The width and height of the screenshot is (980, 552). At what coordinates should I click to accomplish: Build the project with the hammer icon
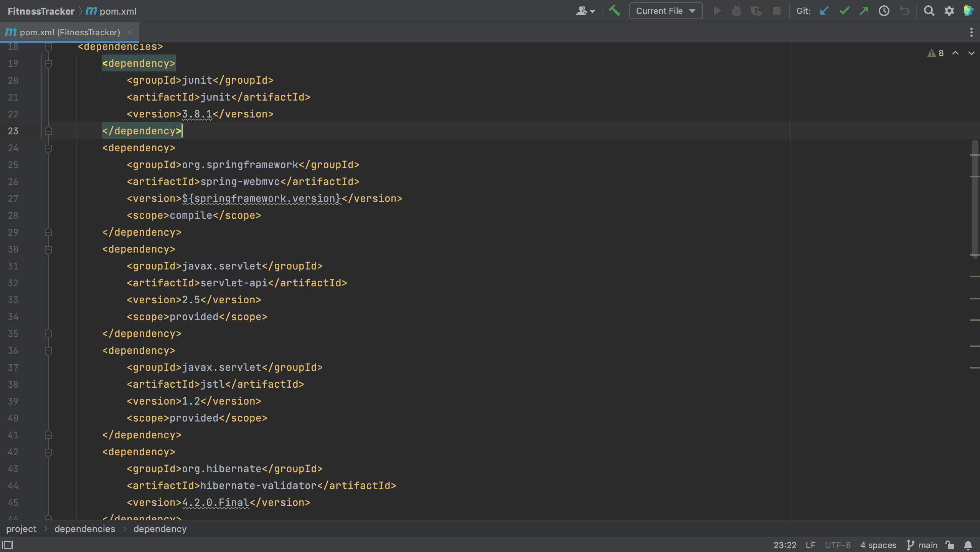pyautogui.click(x=615, y=11)
